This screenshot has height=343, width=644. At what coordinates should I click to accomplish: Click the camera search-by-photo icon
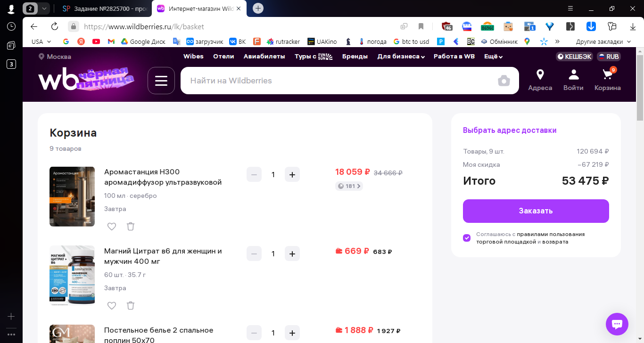click(504, 81)
